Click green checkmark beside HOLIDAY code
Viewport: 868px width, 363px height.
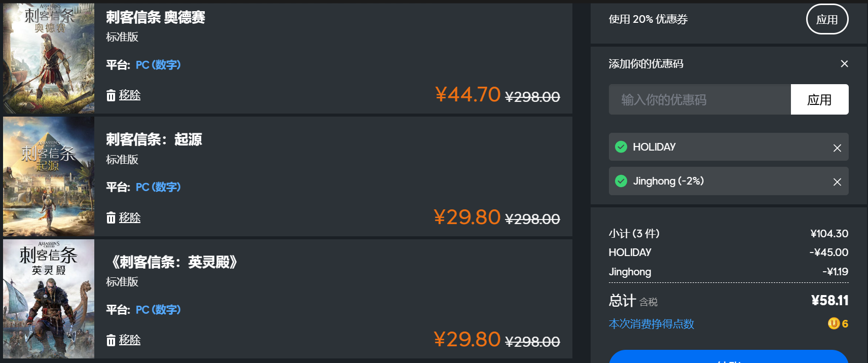tap(621, 147)
